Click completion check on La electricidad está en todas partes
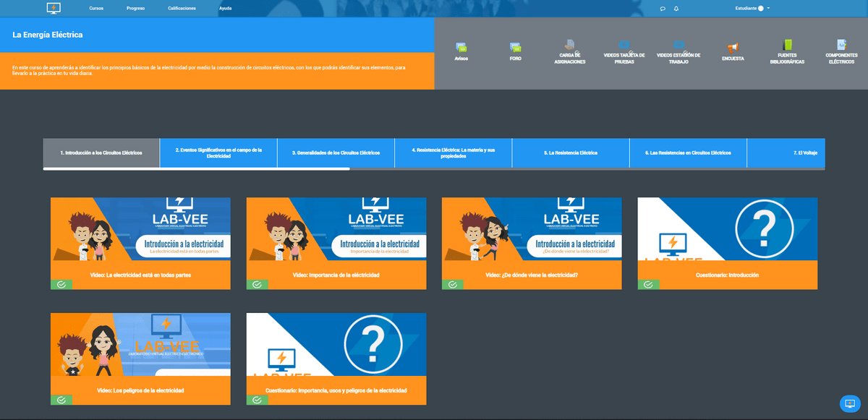Screen dimensions: 868x420 coord(61,285)
